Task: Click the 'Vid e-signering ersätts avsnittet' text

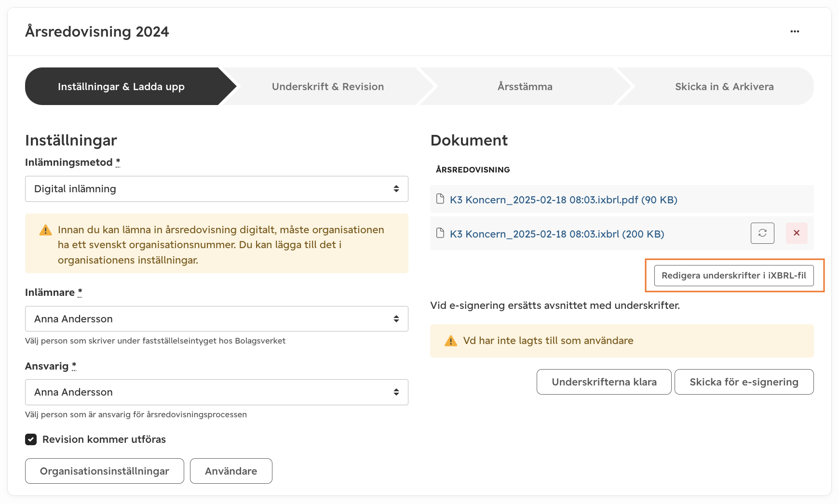Action: (555, 305)
